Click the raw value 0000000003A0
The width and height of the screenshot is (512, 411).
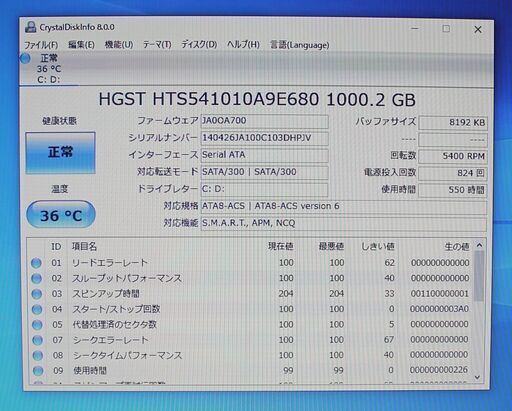(439, 309)
